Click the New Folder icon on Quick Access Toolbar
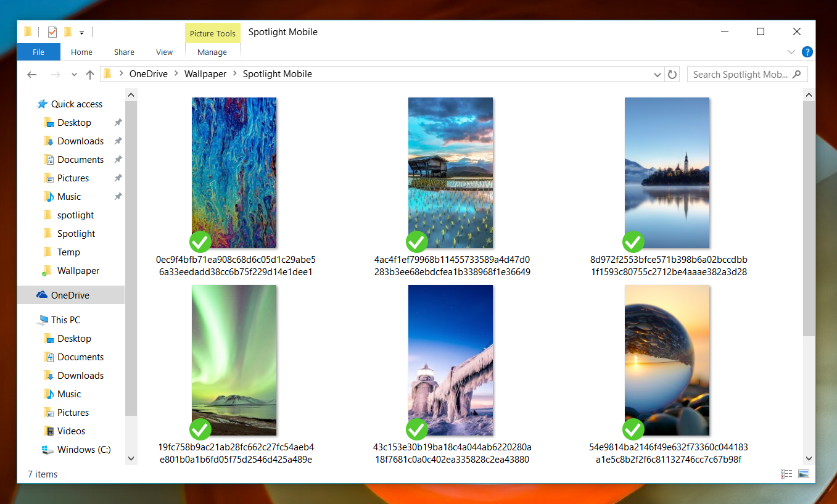The height and width of the screenshot is (504, 837). click(68, 31)
